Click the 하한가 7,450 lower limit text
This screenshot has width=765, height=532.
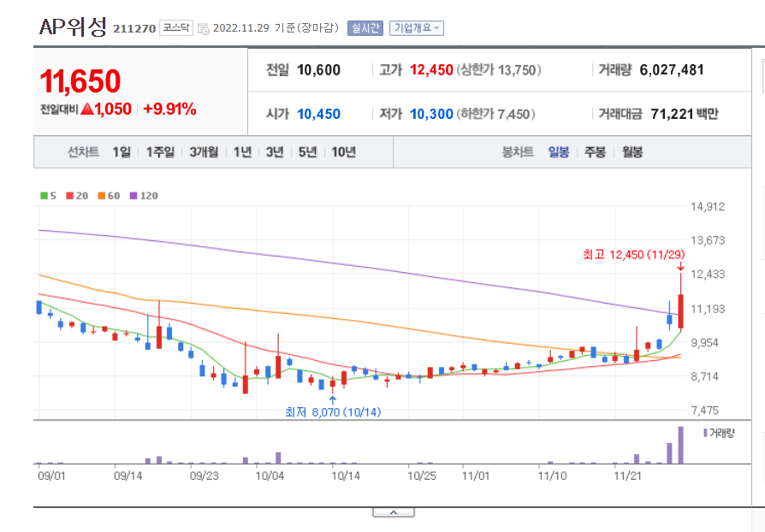click(x=496, y=114)
